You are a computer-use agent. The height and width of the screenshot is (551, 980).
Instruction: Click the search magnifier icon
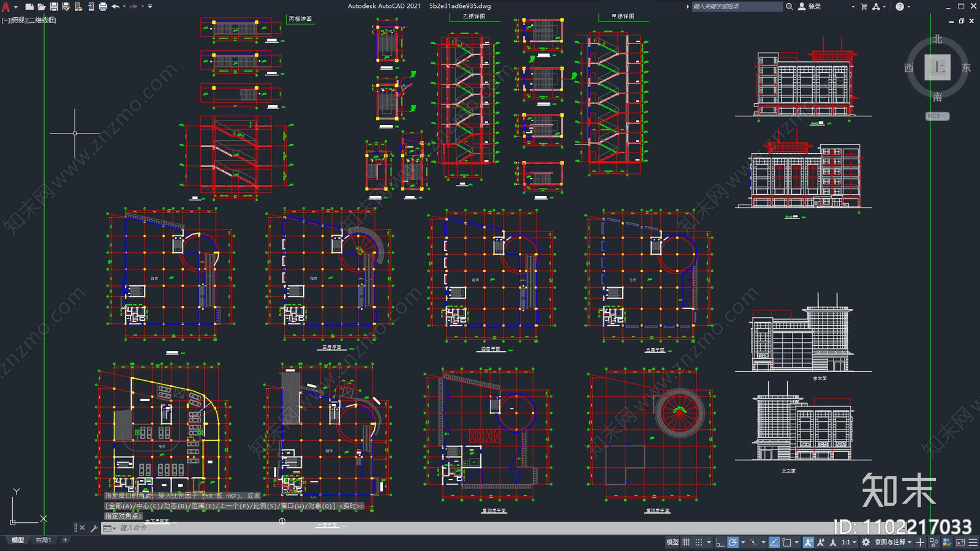(790, 6)
